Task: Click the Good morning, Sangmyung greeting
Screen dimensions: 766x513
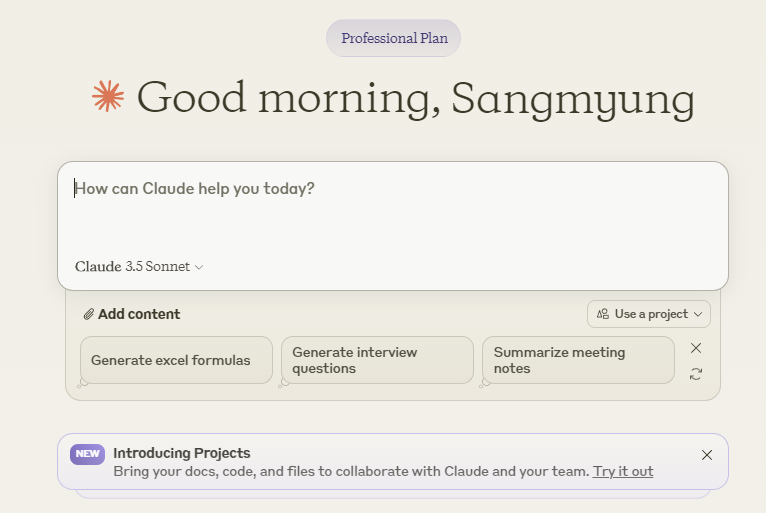Action: (416, 98)
